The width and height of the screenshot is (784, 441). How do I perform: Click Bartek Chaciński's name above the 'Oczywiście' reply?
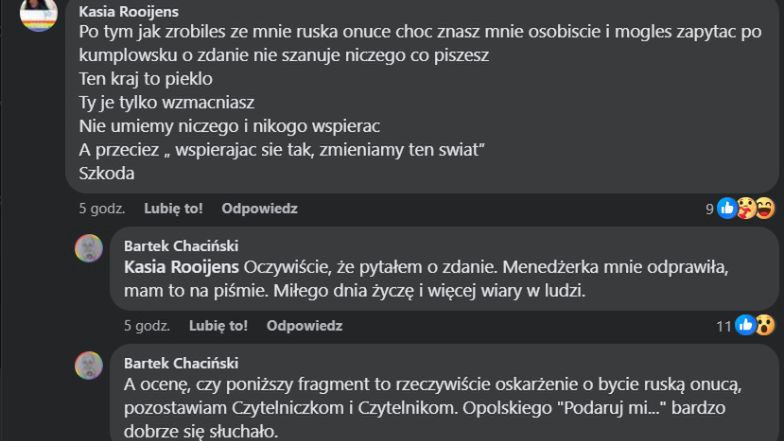click(x=181, y=246)
